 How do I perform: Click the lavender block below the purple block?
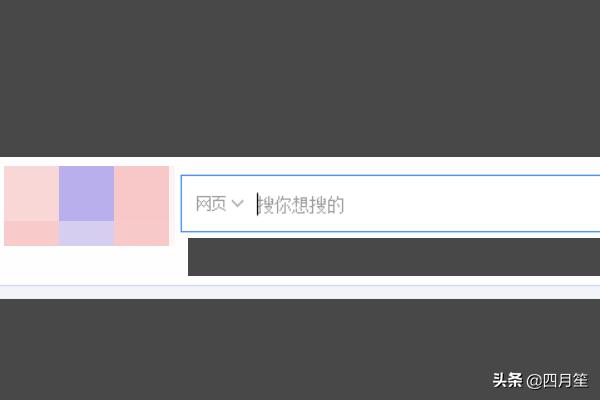click(x=86, y=233)
